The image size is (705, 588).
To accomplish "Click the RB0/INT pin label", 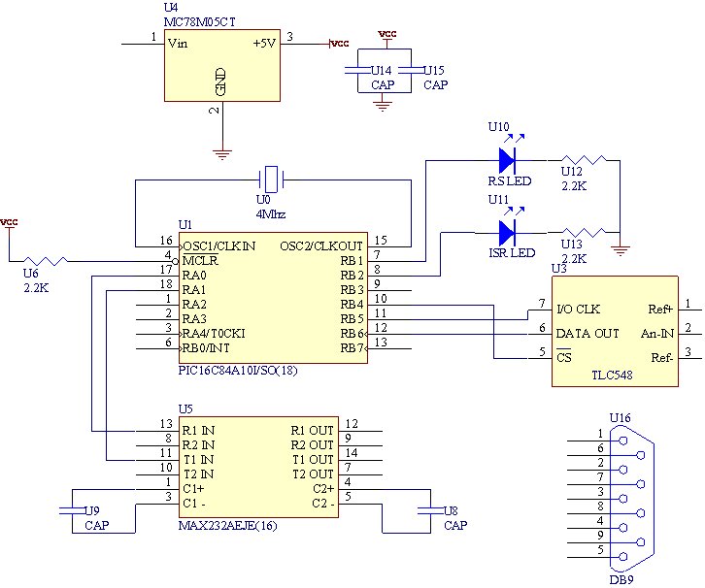I will pos(206,348).
